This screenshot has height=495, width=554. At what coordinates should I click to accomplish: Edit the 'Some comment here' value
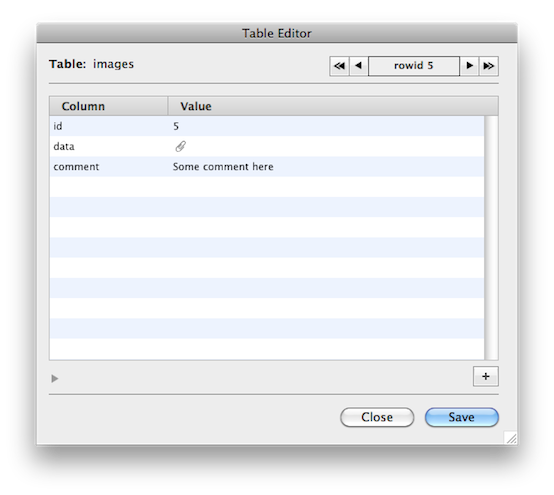223,166
